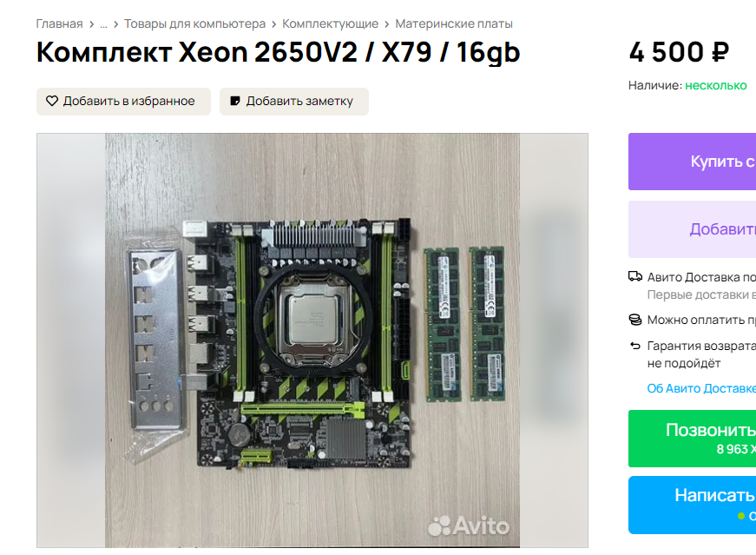This screenshot has width=756, height=555.
Task: Click the coins payment icon
Action: (x=635, y=320)
